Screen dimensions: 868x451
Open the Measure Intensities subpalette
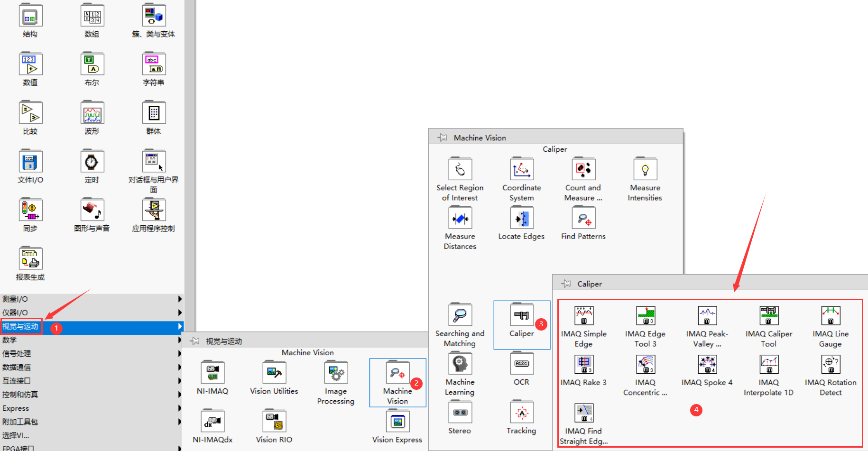point(645,169)
